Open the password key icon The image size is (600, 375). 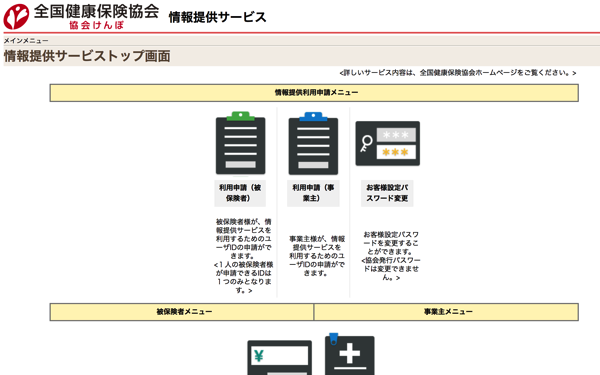[388, 143]
